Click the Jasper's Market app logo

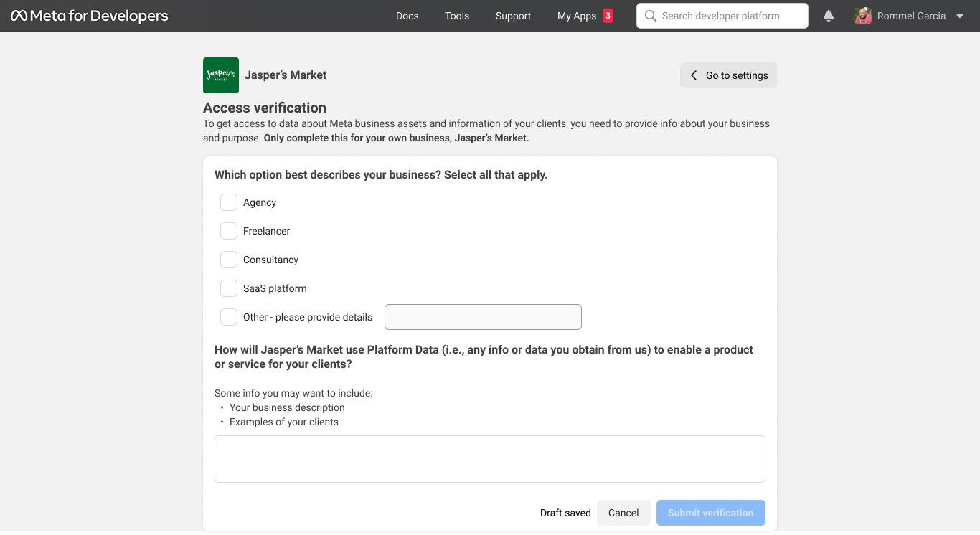[x=221, y=75]
